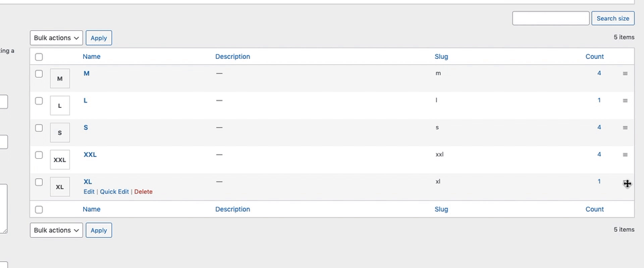
Task: Tick the checkbox for the M size
Action: click(39, 74)
